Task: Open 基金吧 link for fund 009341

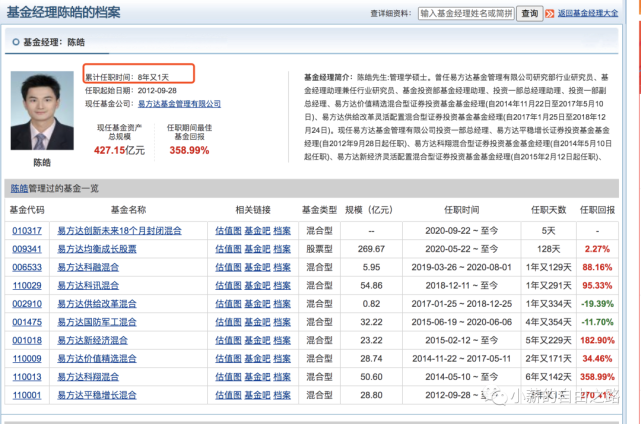Action: point(258,249)
